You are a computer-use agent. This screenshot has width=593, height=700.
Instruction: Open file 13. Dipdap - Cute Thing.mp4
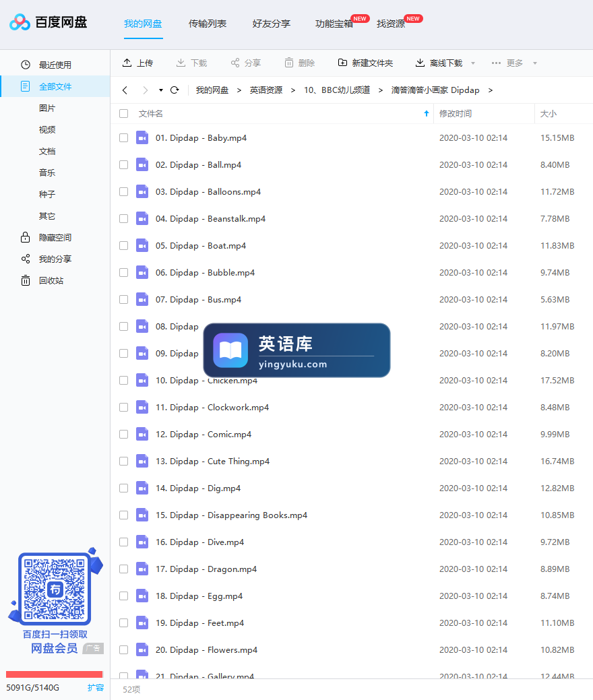[x=212, y=461]
